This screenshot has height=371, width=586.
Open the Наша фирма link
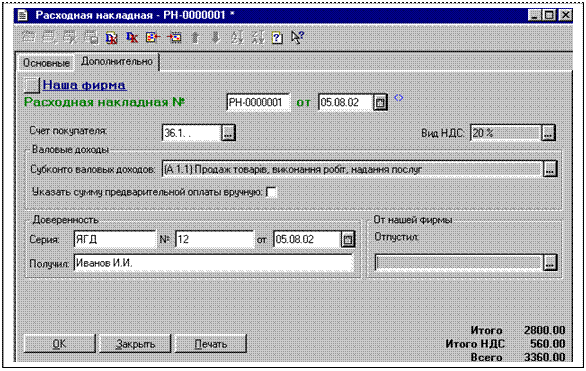click(84, 85)
